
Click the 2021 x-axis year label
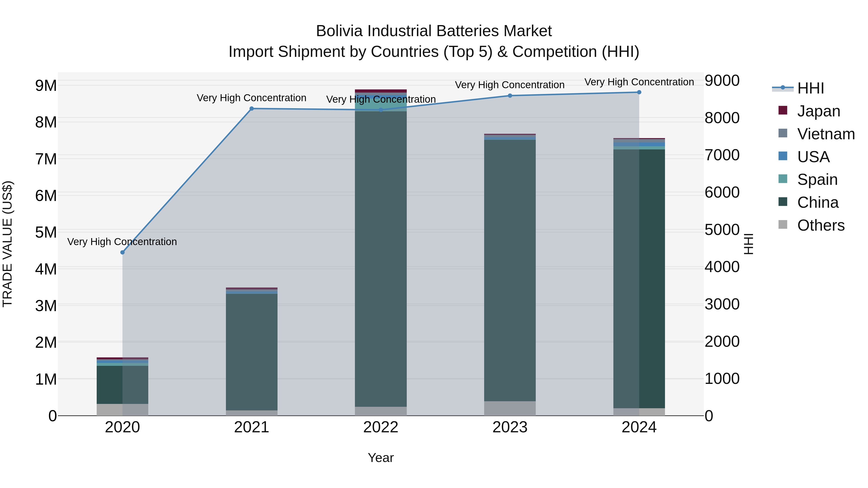[251, 427]
